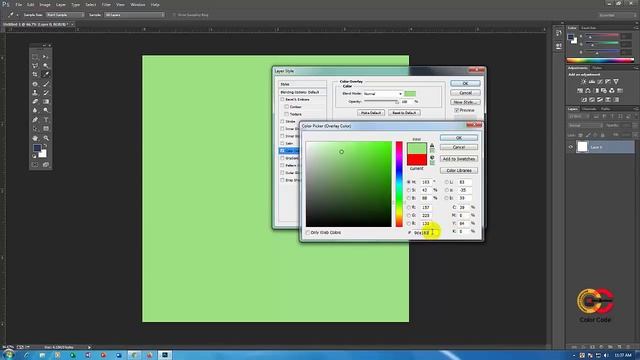This screenshot has height=360, width=640.
Task: Open the collapsed History panel icon
Action: point(558,33)
